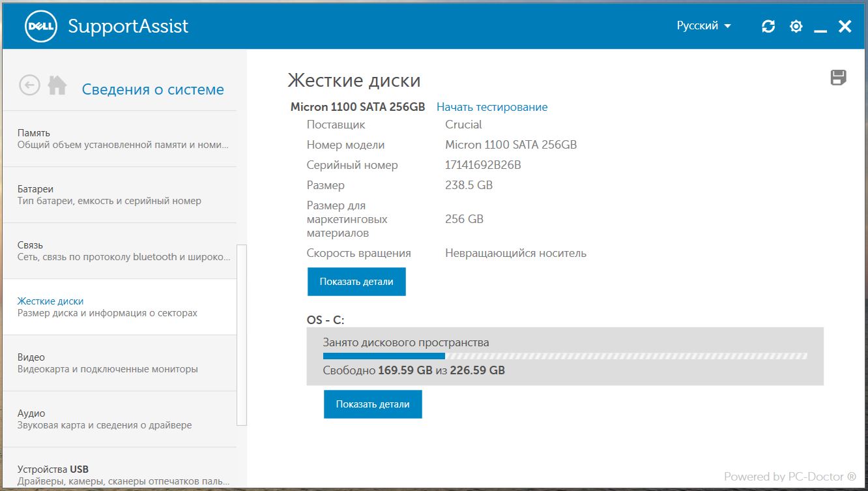The image size is (868, 491).
Task: Select the Устройства USB sidebar item
Action: 121,468
